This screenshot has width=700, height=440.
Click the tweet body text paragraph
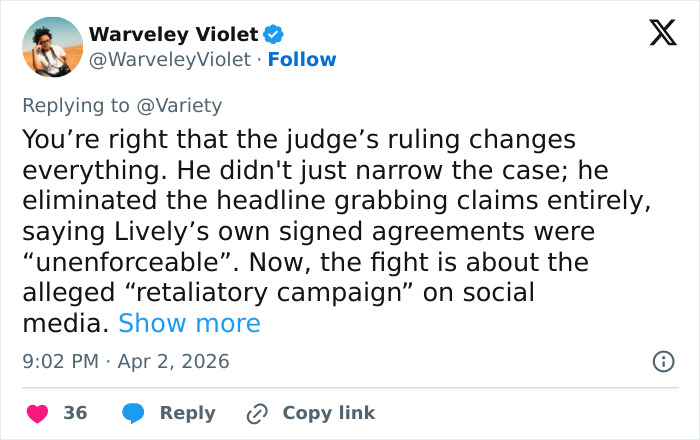(x=330, y=200)
